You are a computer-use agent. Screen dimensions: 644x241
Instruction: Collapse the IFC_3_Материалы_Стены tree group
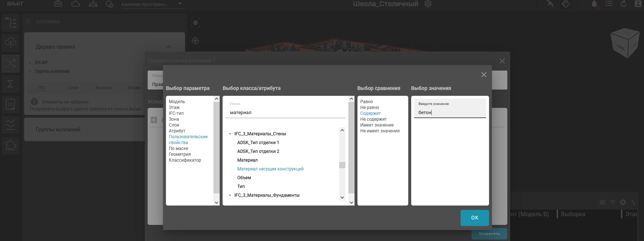[230, 134]
